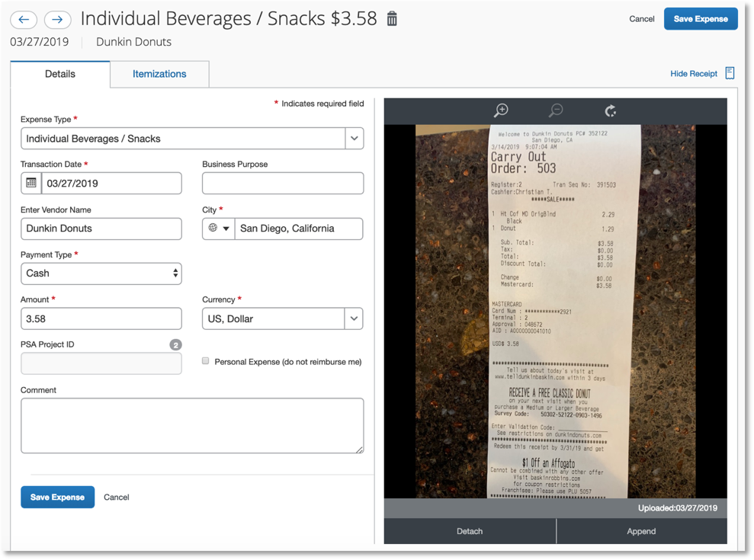The image size is (754, 560).
Task: Open PSA Project ID help badge
Action: (x=175, y=344)
